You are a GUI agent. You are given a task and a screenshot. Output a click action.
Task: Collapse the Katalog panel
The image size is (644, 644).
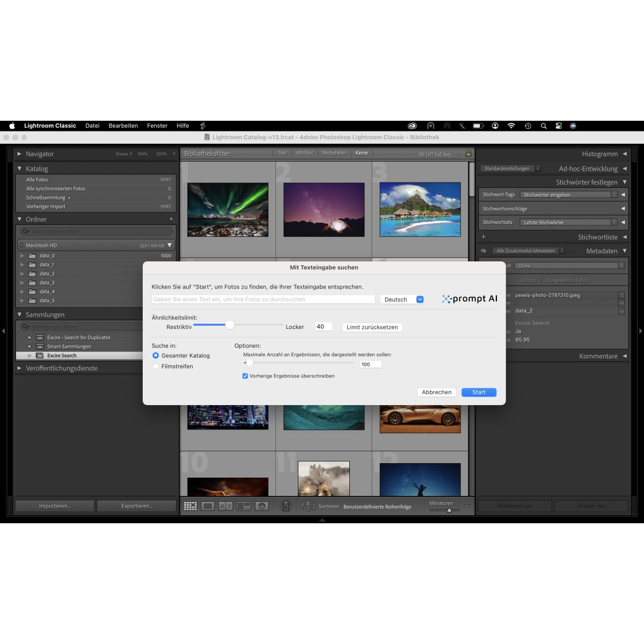click(20, 169)
